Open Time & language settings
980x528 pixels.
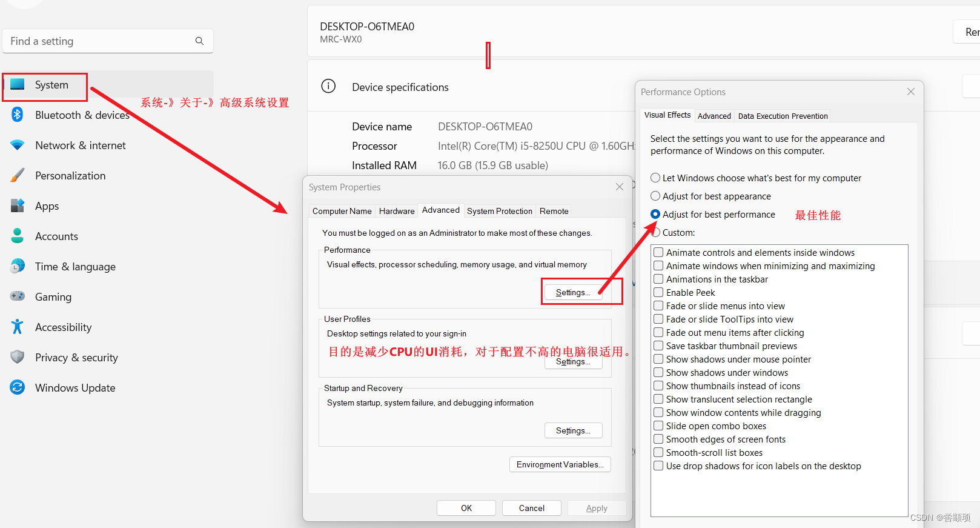coord(108,266)
